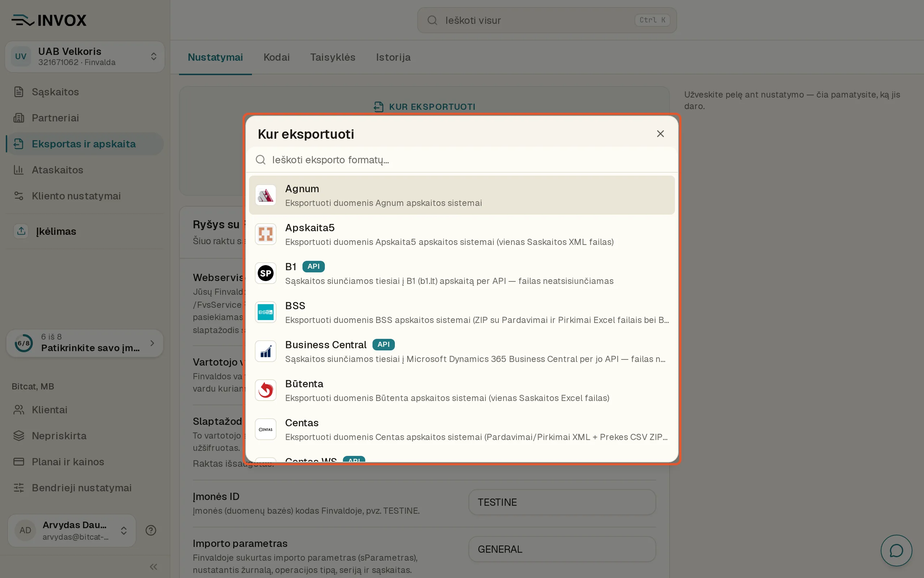Click the Business Central chart icon
The image size is (924, 578).
pos(265,351)
